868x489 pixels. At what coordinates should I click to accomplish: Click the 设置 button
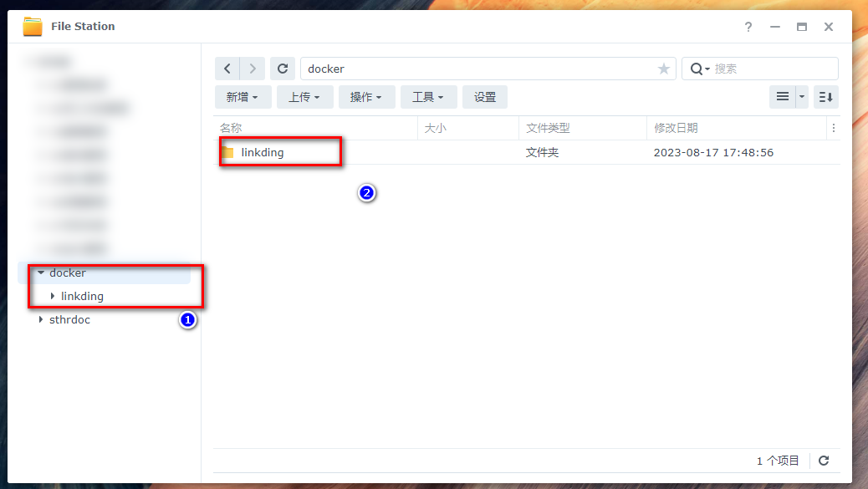485,97
